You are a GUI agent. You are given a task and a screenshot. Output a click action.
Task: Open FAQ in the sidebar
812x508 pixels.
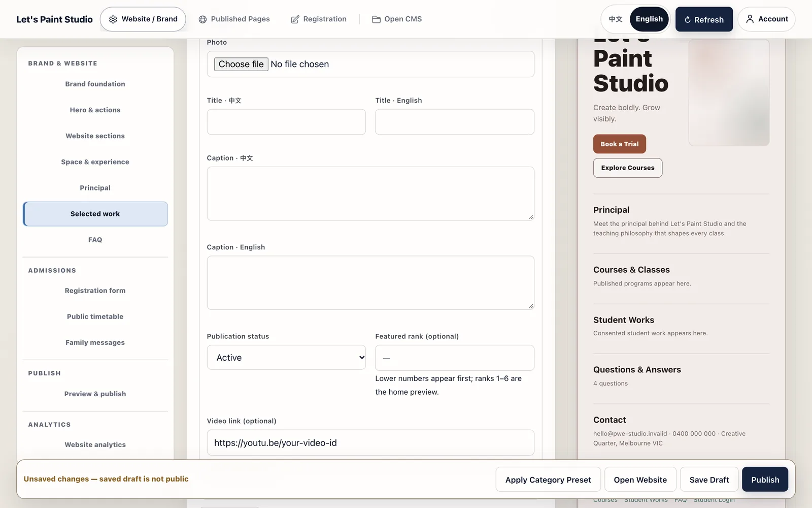[x=95, y=240]
